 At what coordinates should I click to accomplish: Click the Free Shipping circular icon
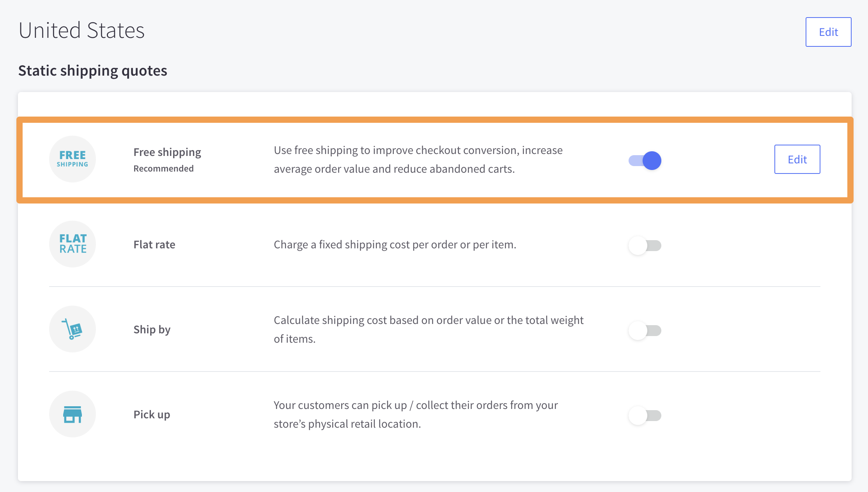click(x=73, y=159)
